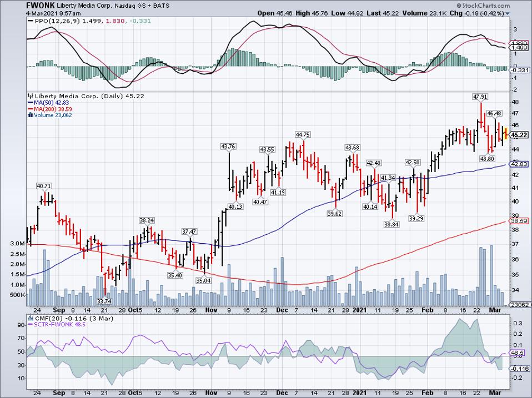532x398 pixels.
Task: Click the 48.5 SCTR tag on the right axis
Action: pyautogui.click(x=518, y=353)
